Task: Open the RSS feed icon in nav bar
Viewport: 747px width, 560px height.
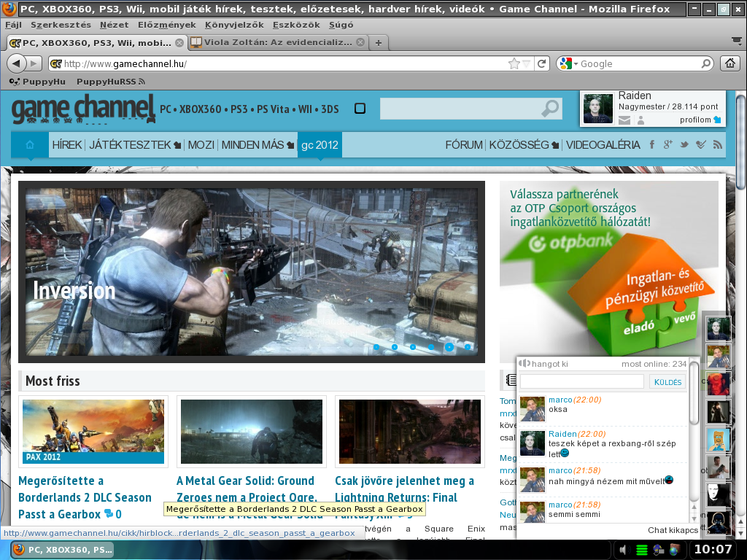Action: click(718, 145)
